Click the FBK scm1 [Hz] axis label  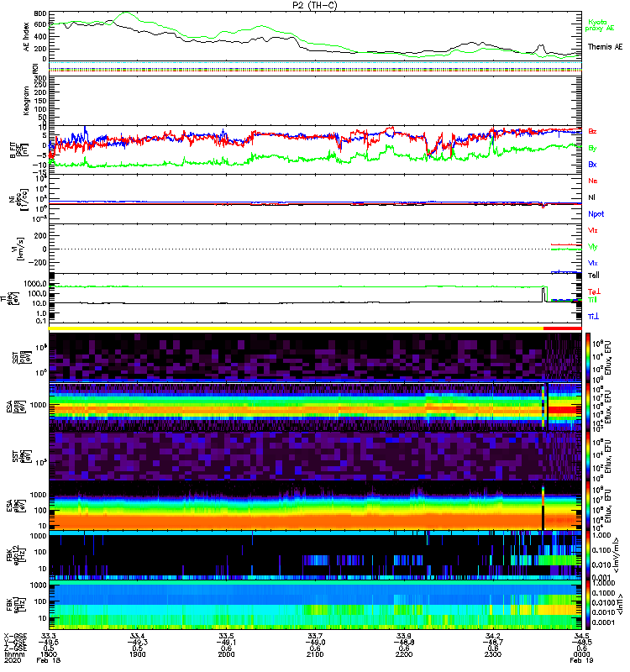click(15, 603)
